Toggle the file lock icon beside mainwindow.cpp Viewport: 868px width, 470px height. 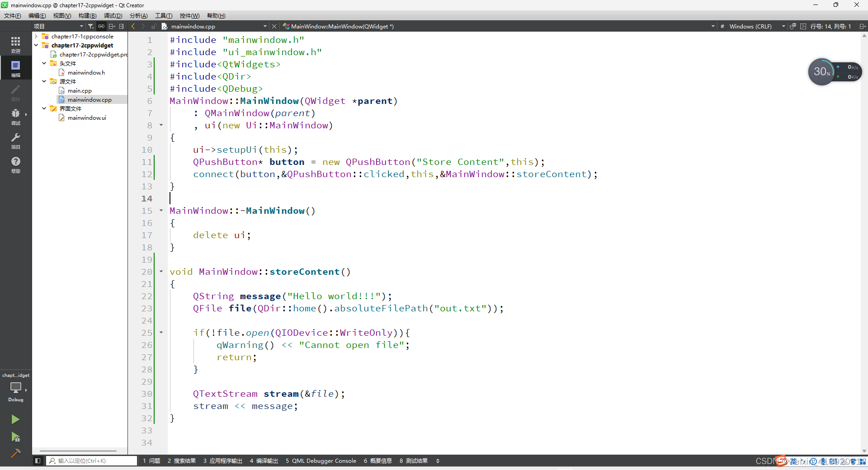pos(154,26)
